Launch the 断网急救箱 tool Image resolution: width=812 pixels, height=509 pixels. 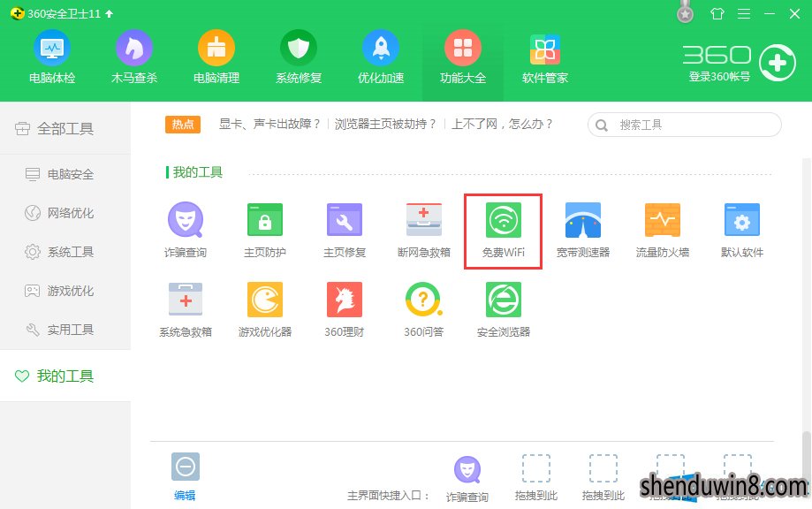pyautogui.click(x=423, y=230)
